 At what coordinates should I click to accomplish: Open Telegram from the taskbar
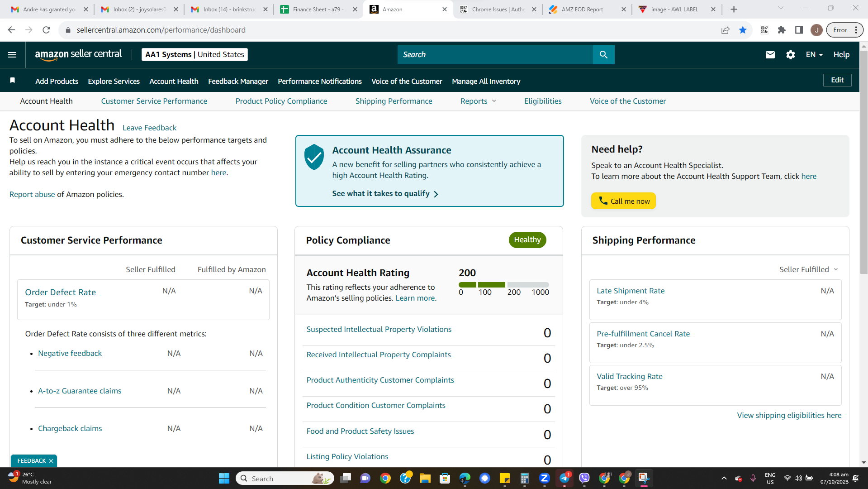click(564, 479)
